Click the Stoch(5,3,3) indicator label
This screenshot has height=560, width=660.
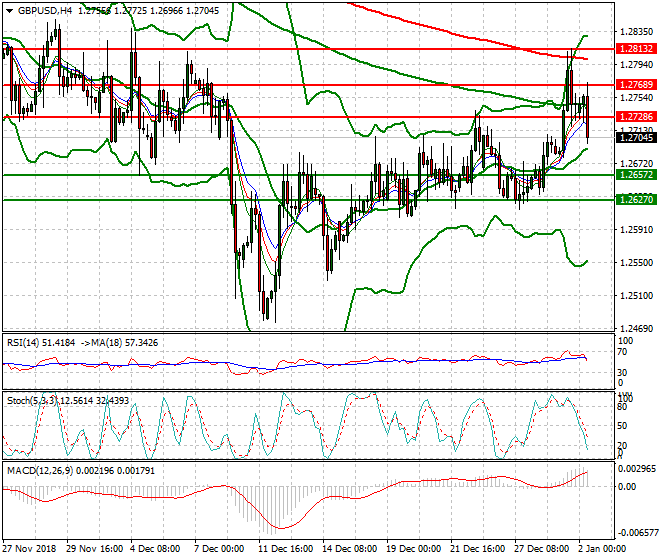[x=32, y=400]
